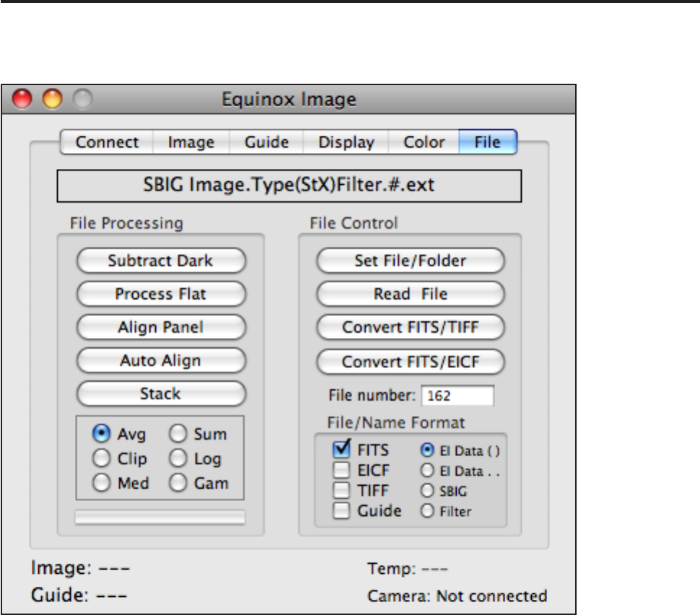Viewport: 700px width, 615px height.
Task: Select the SBIG name format option
Action: (427, 491)
